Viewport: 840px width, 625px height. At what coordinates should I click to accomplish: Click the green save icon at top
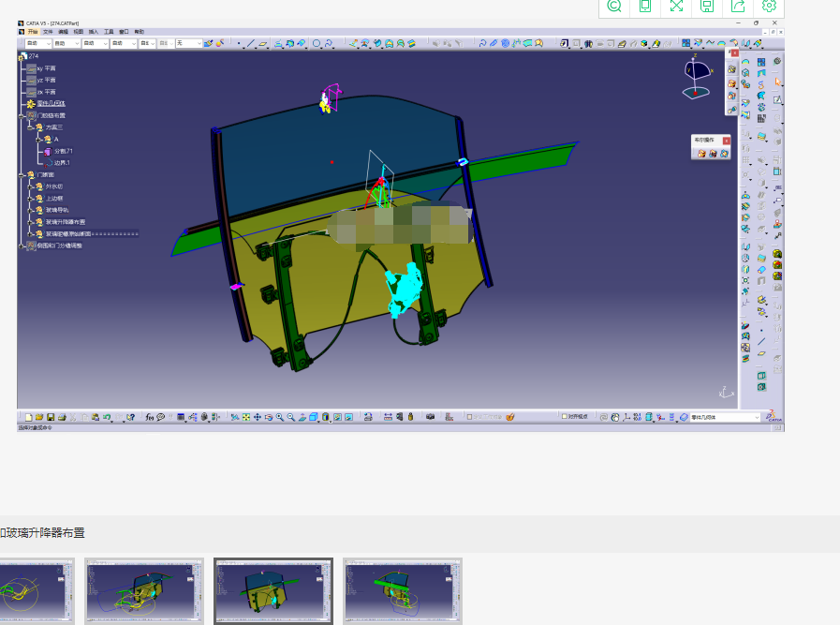point(707,6)
